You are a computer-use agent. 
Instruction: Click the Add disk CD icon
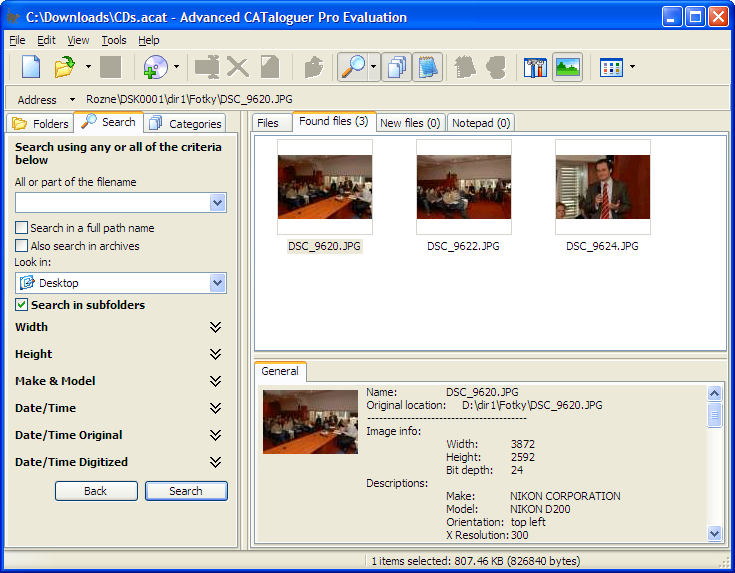pyautogui.click(x=156, y=67)
